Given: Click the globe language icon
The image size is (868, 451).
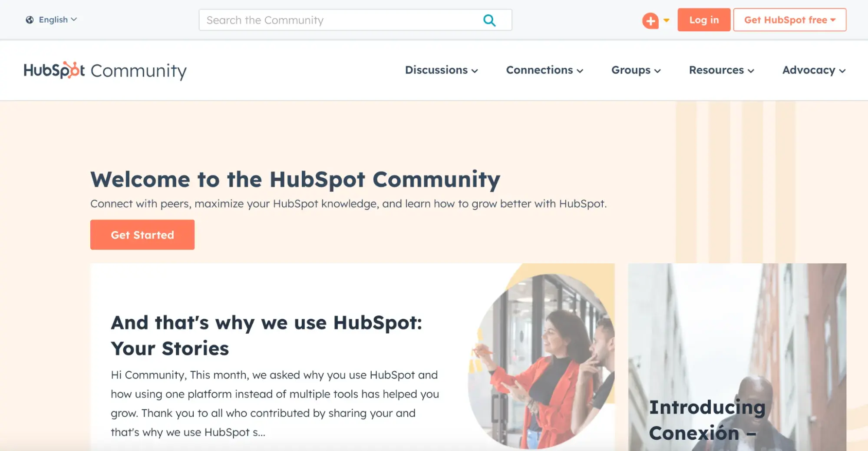Looking at the screenshot, I should pyautogui.click(x=30, y=20).
